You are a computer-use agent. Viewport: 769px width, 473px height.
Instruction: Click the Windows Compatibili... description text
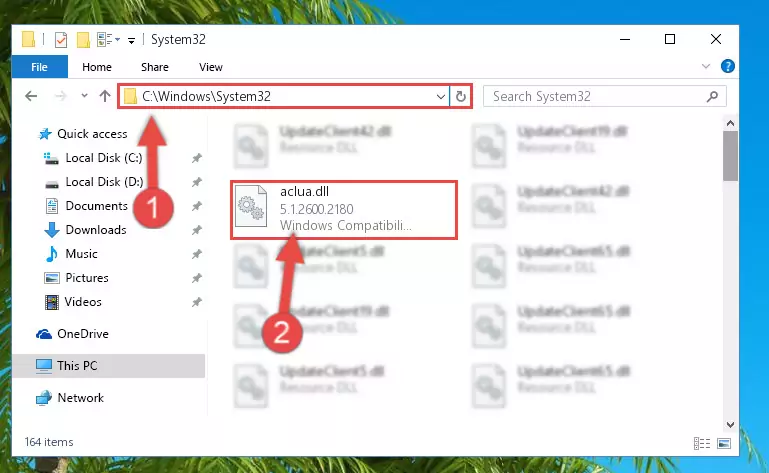[x=346, y=226]
